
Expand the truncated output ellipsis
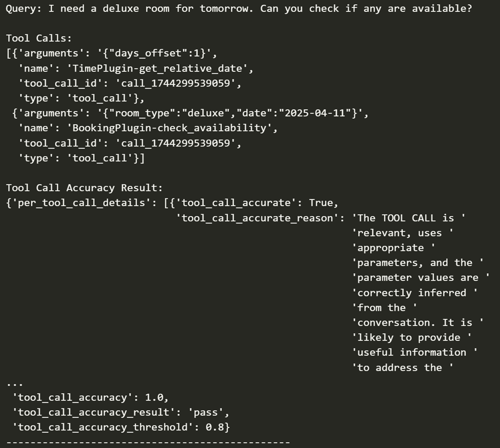tap(14, 384)
